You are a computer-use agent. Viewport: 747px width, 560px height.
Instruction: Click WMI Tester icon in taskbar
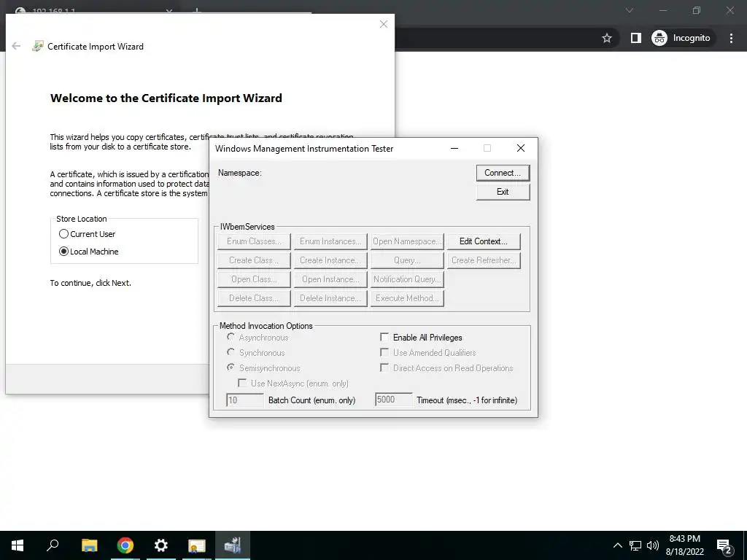[233, 545]
